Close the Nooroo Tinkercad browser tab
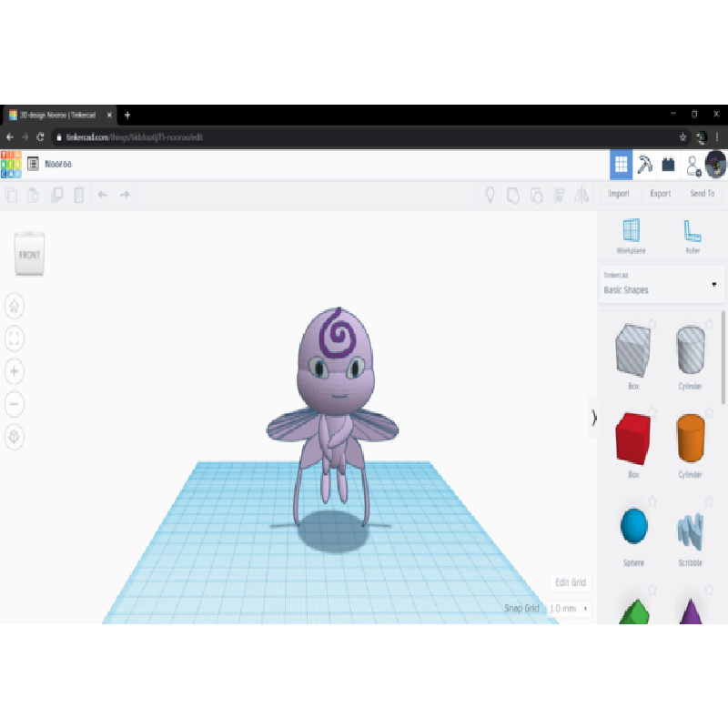728x728 pixels. (x=109, y=116)
